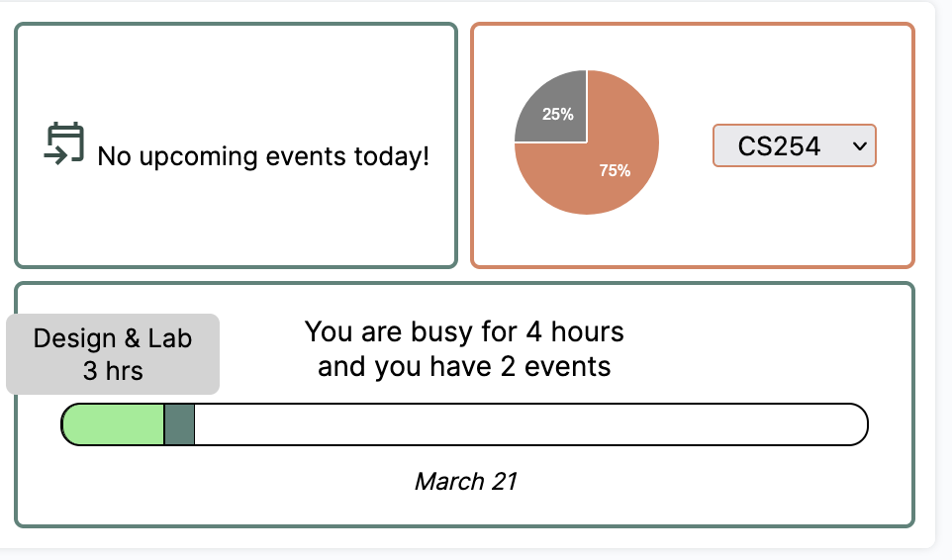Screen dimensions: 952x560
Task: Click the "3 hrs" duration in the tooltip
Action: pos(113,372)
